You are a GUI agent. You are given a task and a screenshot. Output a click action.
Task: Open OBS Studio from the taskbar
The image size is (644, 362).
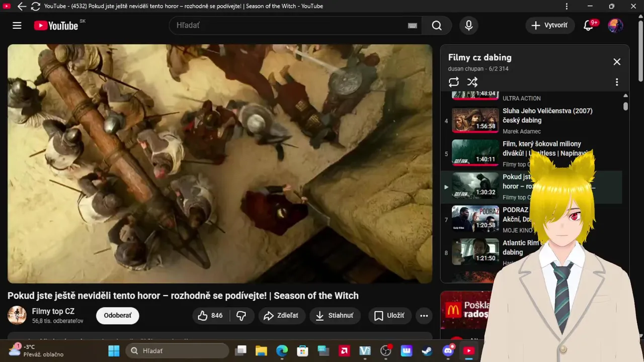coord(386,351)
